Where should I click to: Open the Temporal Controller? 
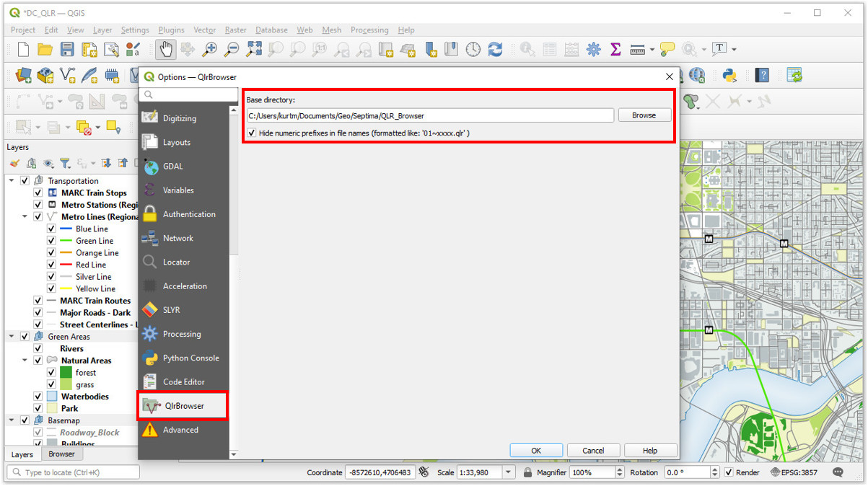(x=474, y=49)
